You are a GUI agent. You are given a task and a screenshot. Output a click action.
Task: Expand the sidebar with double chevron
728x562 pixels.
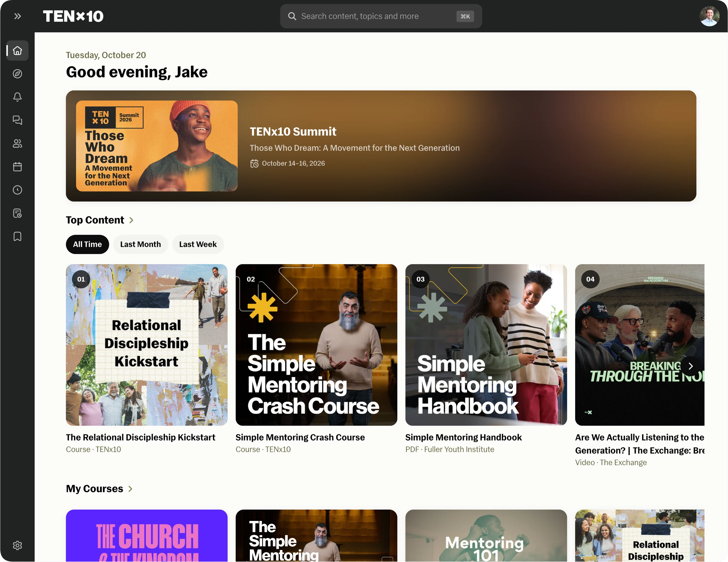(18, 16)
